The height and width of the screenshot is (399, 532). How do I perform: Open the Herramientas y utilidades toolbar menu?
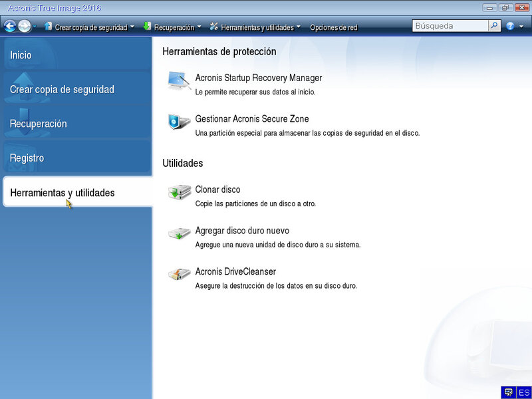tap(257, 27)
